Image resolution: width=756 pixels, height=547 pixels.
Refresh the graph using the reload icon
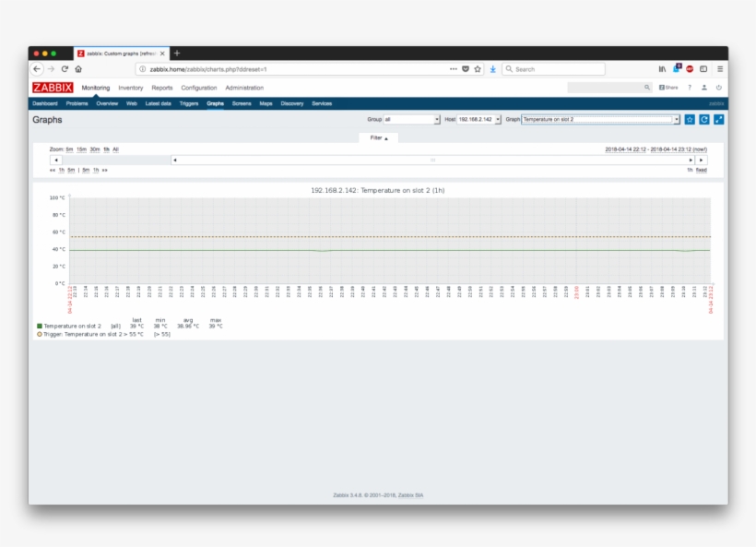coord(703,120)
